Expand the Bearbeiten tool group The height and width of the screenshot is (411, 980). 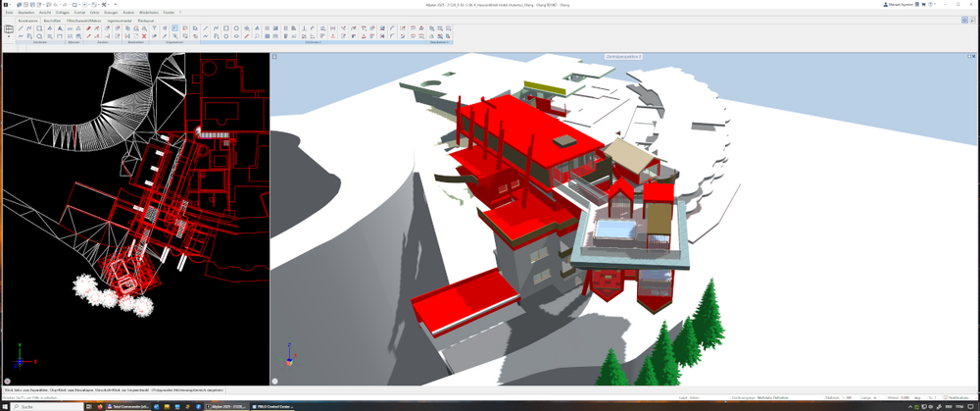pyautogui.click(x=135, y=43)
